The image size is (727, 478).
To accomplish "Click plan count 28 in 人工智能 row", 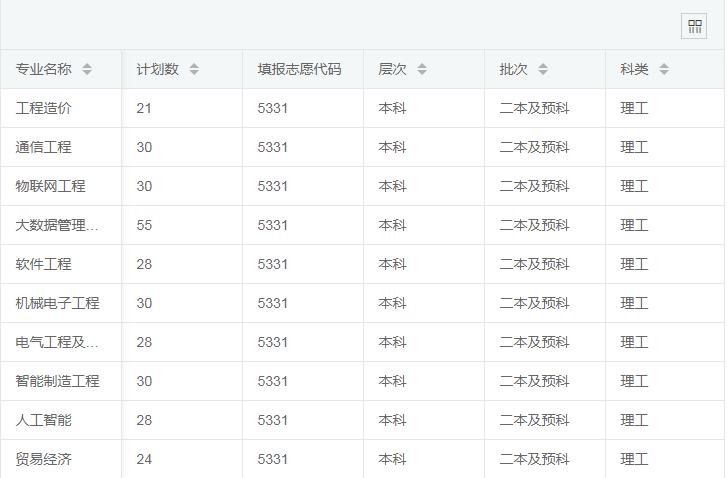I will 144,420.
